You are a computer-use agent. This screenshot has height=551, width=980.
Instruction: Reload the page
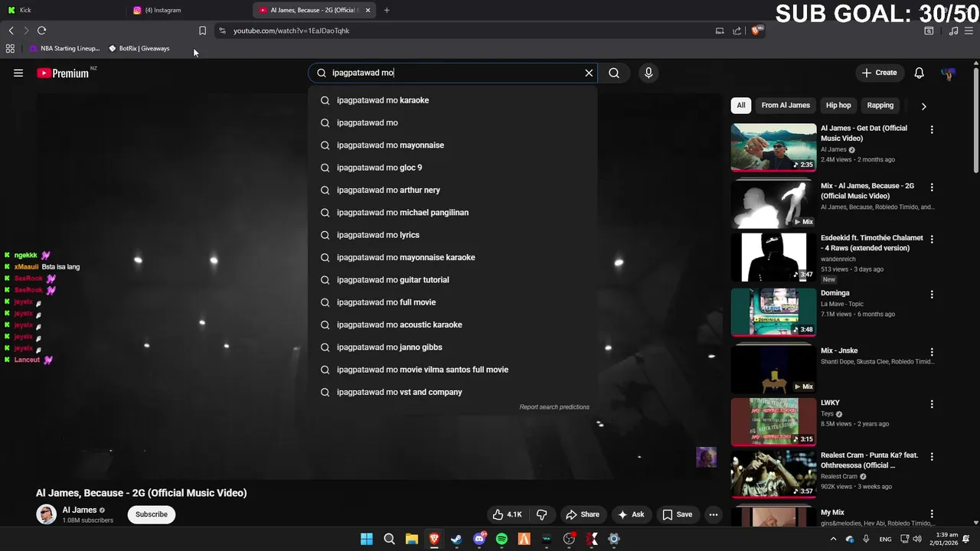pos(42,31)
